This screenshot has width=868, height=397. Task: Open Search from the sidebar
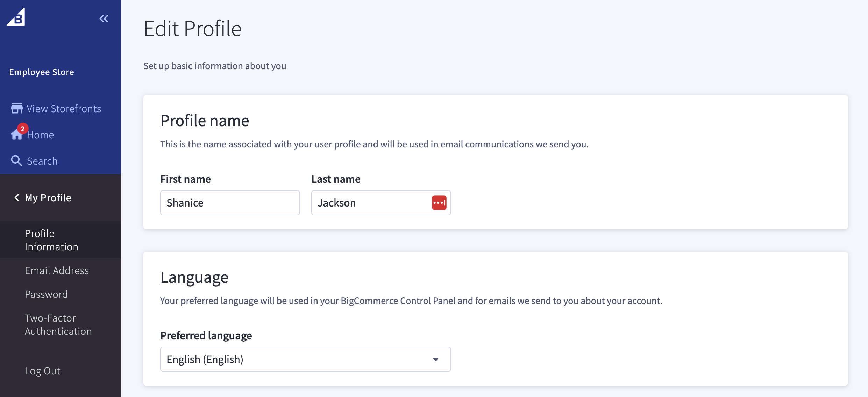[x=42, y=161]
